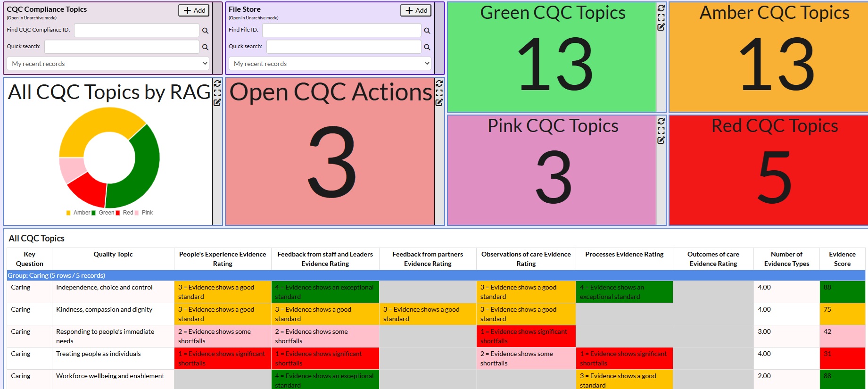Click evidence score 42 for Responding row

[843, 336]
